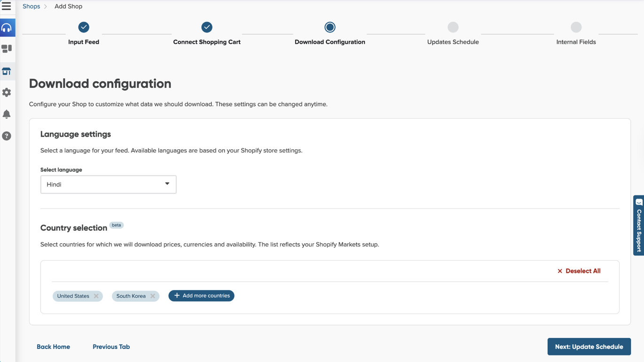The width and height of the screenshot is (644, 362).
Task: Go to the Connect Shopping Cart step
Action: [x=207, y=28]
